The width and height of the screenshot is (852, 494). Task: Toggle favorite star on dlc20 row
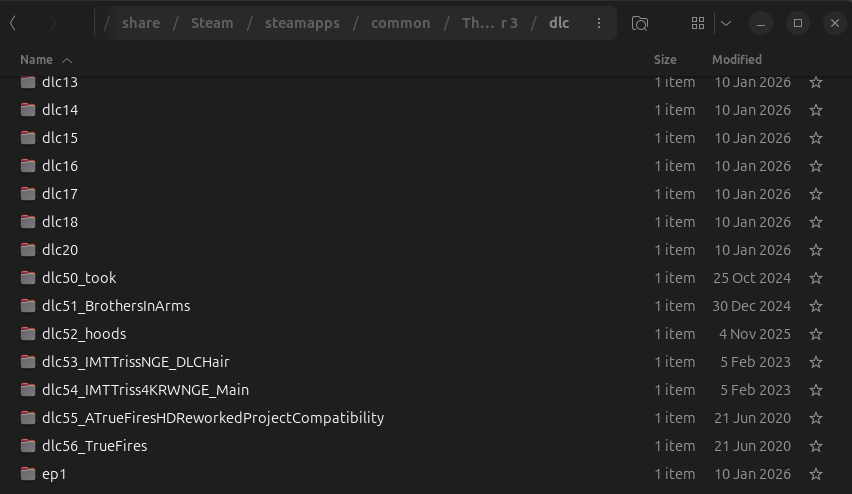click(x=816, y=250)
